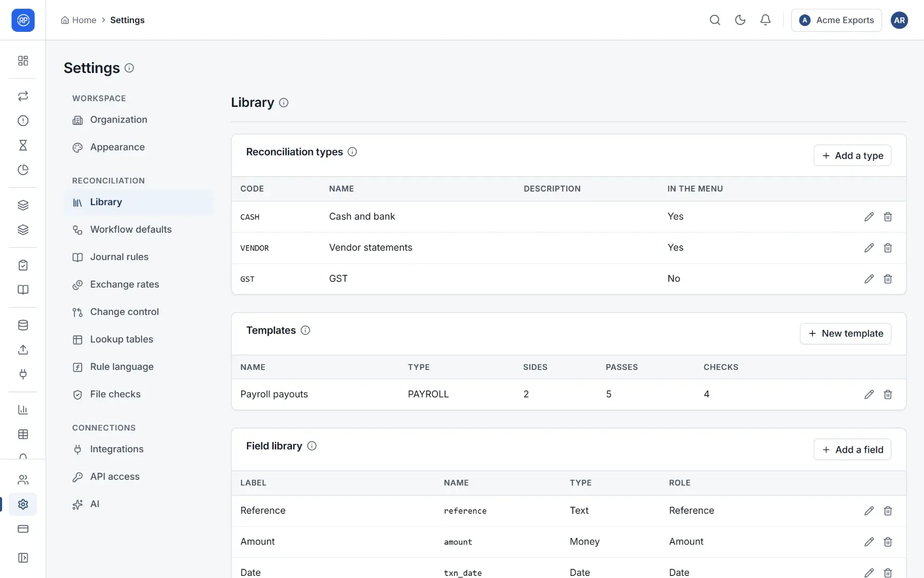Show info for Reconciliation types

(x=352, y=152)
